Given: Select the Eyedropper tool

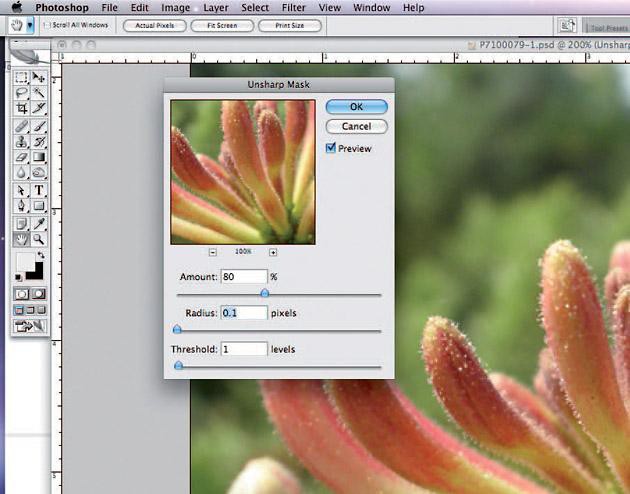Looking at the screenshot, I should coord(39,223).
